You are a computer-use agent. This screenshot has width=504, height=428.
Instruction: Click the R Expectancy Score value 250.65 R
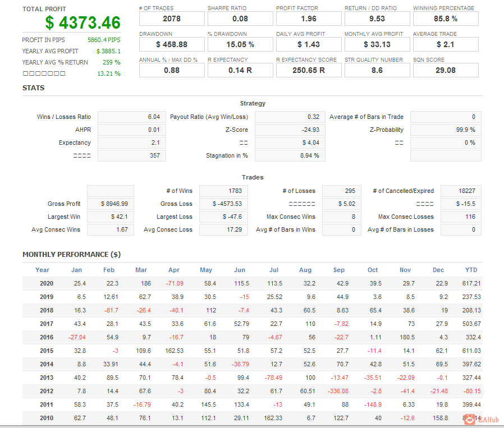tap(309, 70)
